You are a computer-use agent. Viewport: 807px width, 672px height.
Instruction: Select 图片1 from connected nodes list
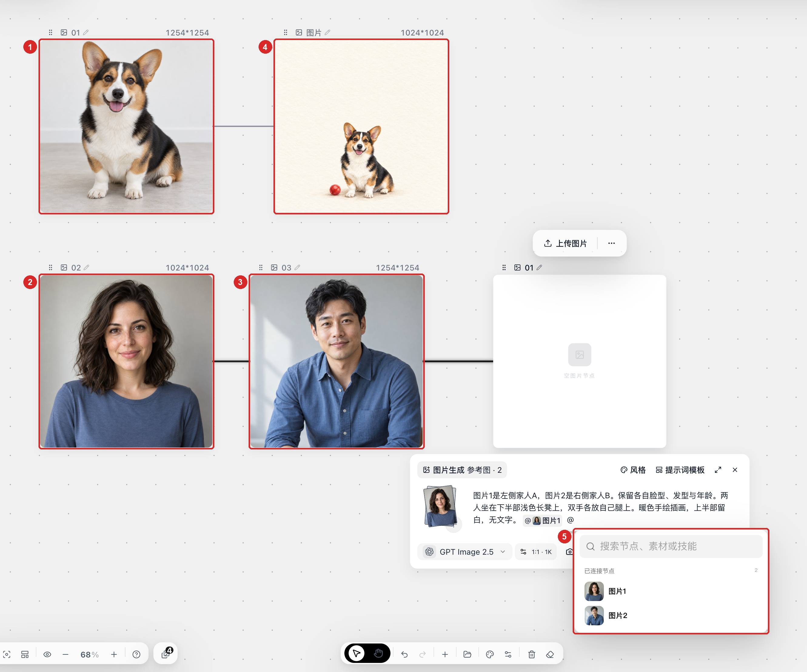[671, 591]
